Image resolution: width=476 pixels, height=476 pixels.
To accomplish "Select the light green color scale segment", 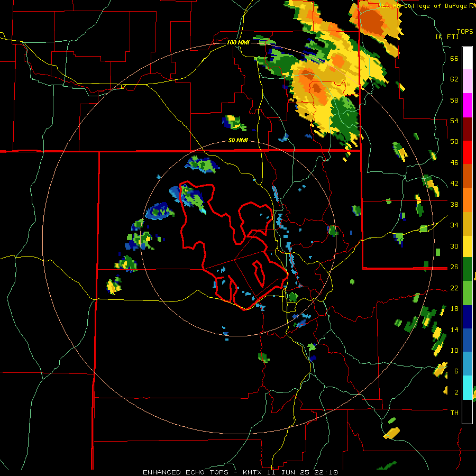I will pos(467,293).
